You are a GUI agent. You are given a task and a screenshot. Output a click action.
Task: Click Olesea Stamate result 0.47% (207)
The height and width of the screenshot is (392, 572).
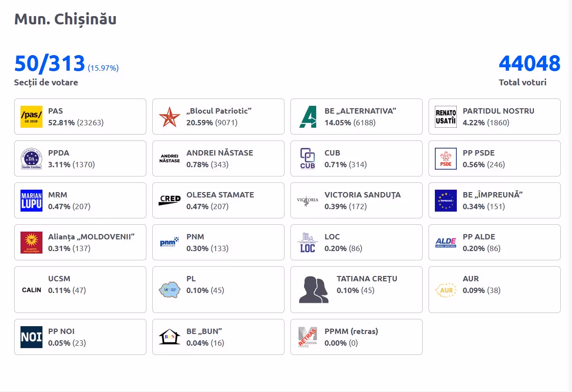click(207, 207)
